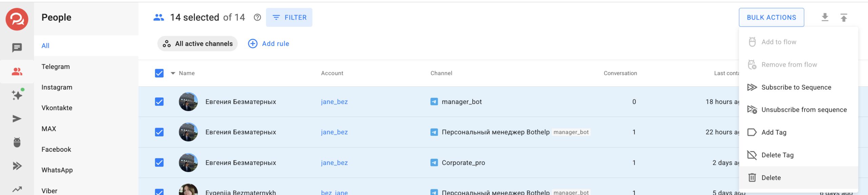Open broadcasts via the paper plane icon

click(17, 118)
